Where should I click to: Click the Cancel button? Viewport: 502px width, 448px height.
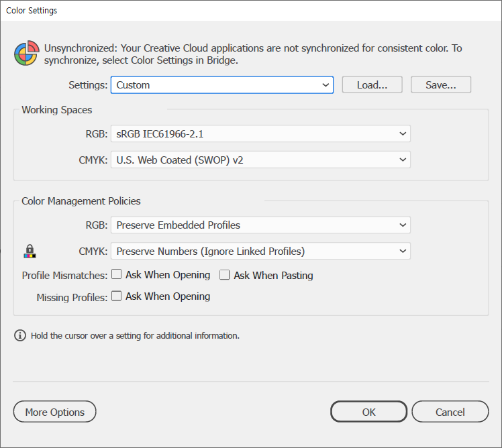450,412
